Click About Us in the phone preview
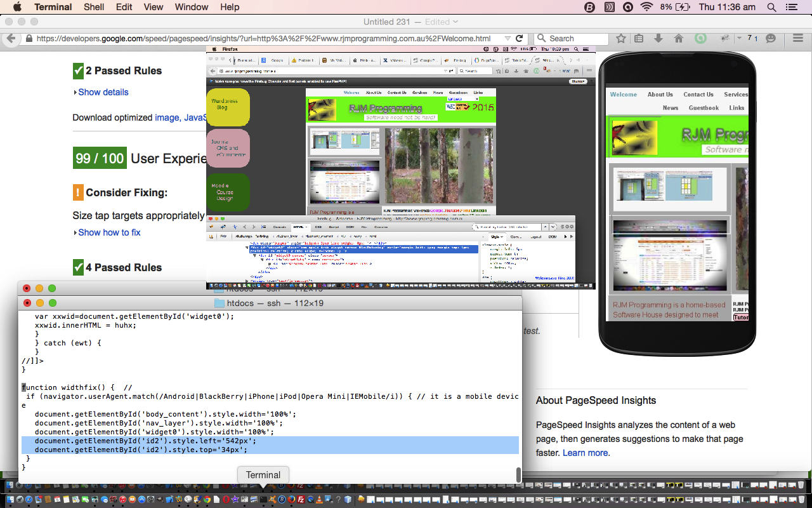 click(660, 95)
